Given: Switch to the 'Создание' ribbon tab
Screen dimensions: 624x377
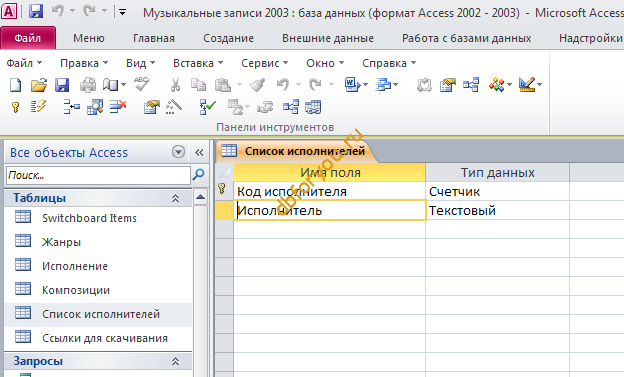Looking at the screenshot, I should [228, 38].
